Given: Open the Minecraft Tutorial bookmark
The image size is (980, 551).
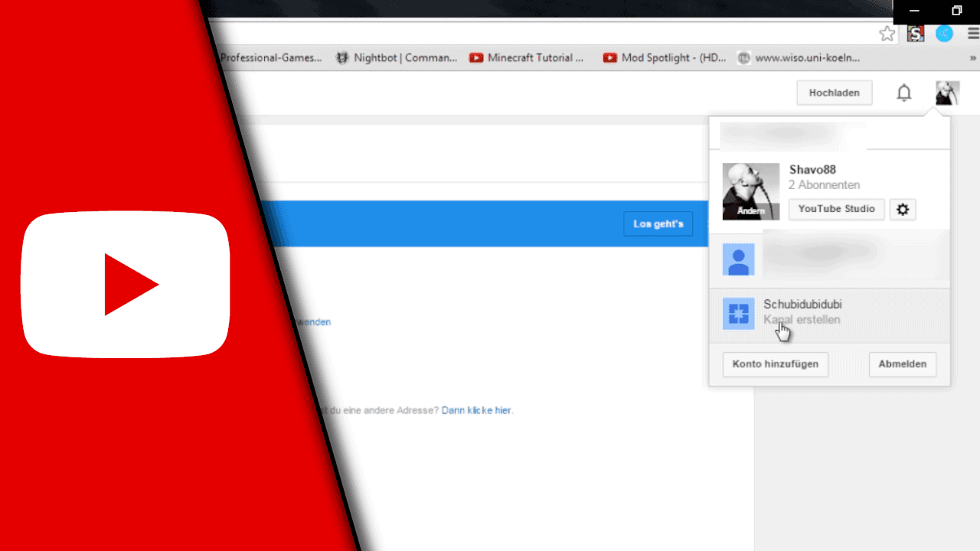Looking at the screenshot, I should (x=527, y=57).
